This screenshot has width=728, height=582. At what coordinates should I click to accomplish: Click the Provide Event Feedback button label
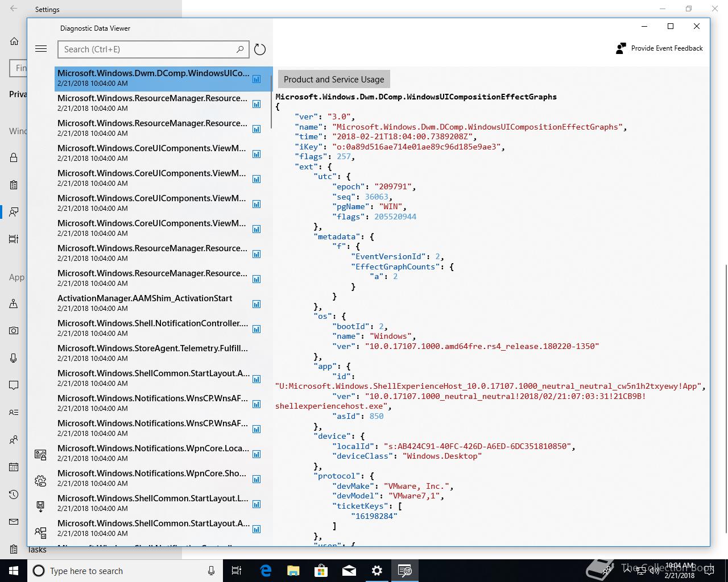point(667,48)
